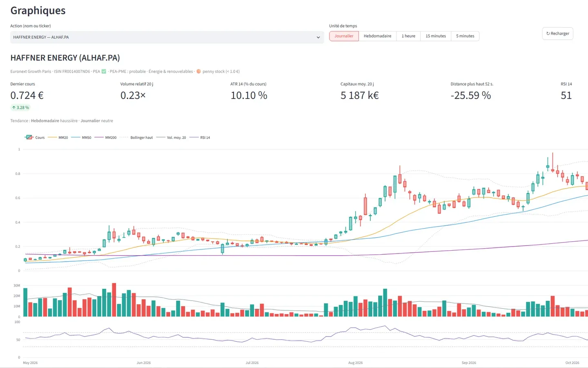Click the Aug 2026 x-axis label
Image resolution: width=588 pixels, height=368 pixels.
355,363
